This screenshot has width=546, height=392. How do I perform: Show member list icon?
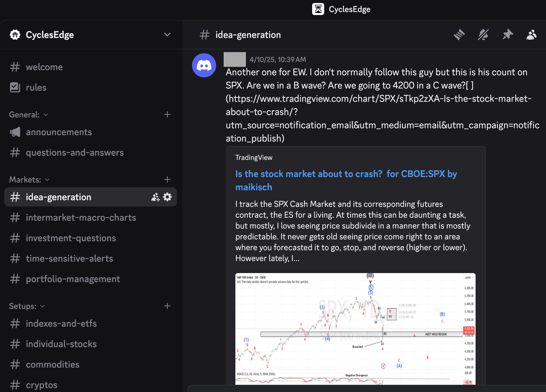[x=532, y=35]
